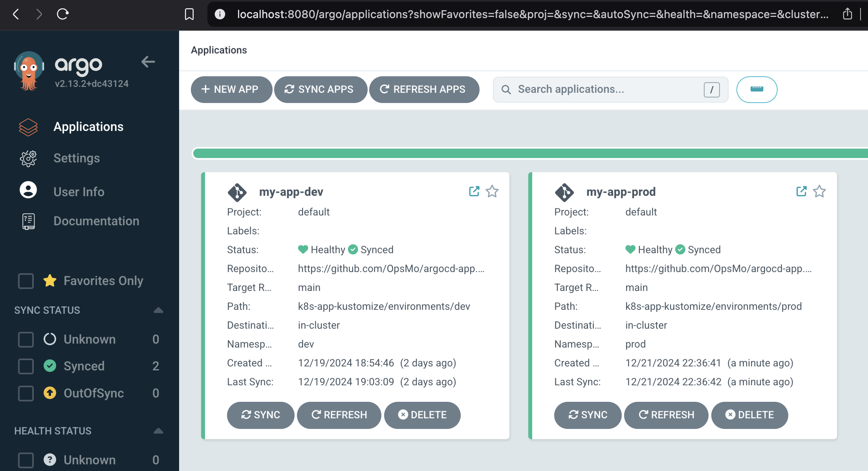Image resolution: width=868 pixels, height=471 pixels.
Task: Click the Argo octopus logo
Action: point(29,71)
